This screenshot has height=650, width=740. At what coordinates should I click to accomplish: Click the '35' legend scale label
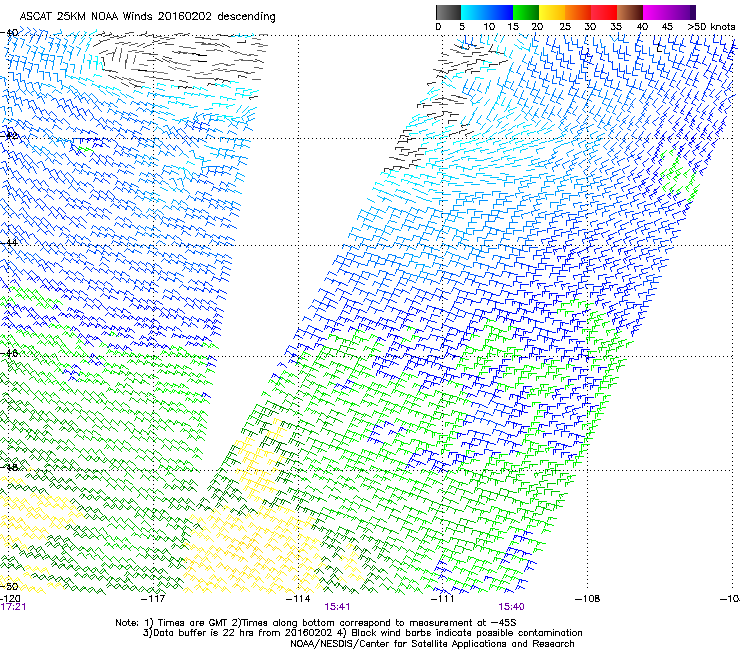point(616,27)
